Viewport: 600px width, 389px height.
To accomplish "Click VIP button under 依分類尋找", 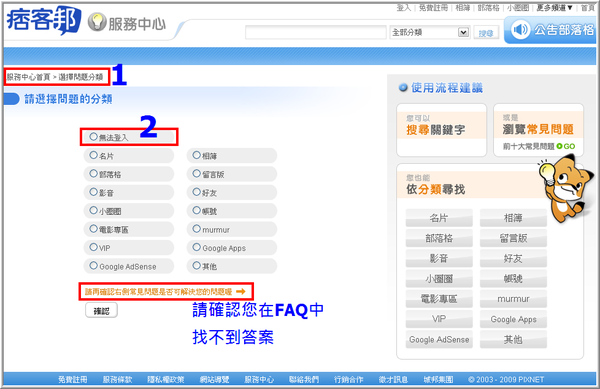I will tap(439, 319).
